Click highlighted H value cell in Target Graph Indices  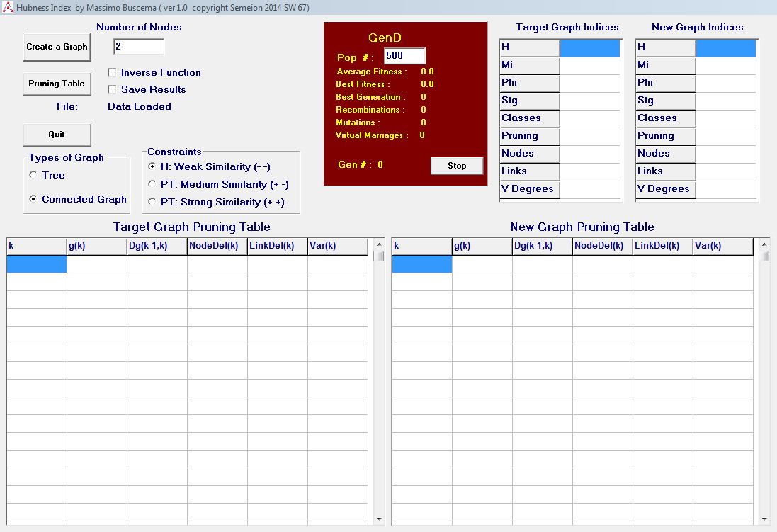[x=590, y=47]
